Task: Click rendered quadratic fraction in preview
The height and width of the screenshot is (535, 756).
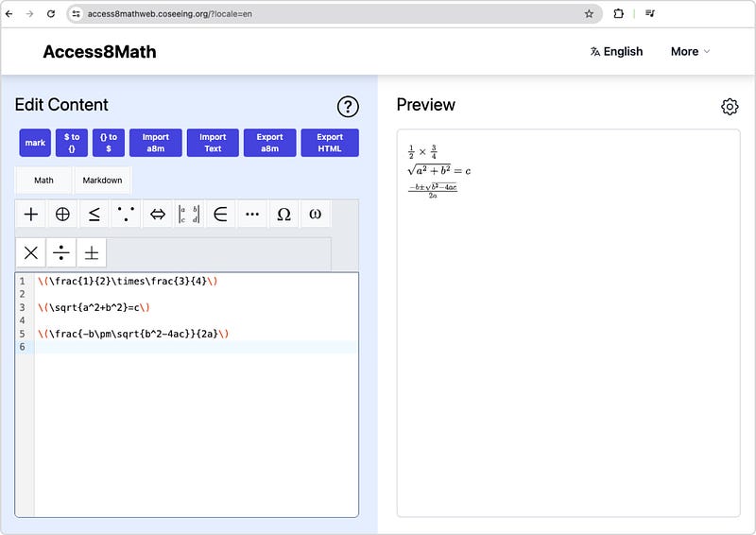Action: [x=433, y=191]
